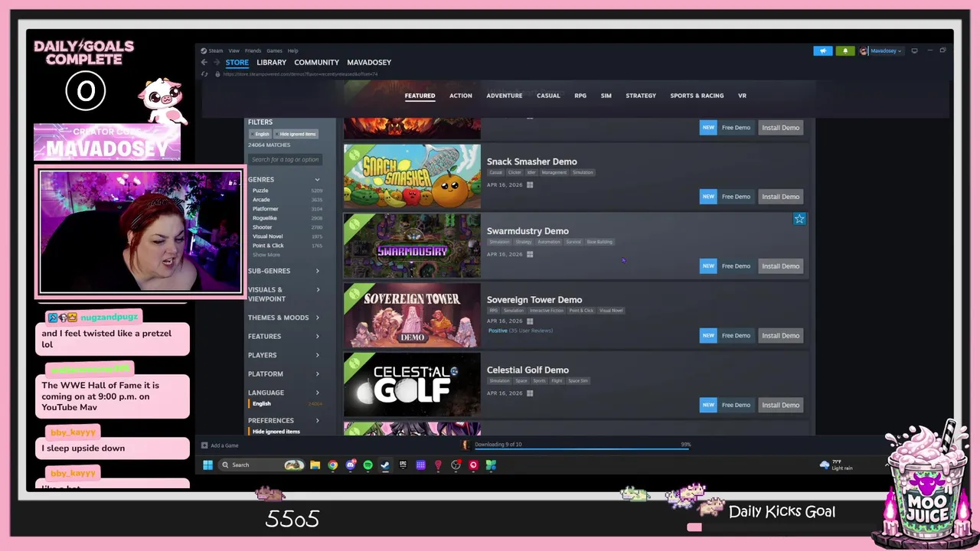Open the weather widget showing Light rain
The image size is (980, 551).
click(x=836, y=465)
